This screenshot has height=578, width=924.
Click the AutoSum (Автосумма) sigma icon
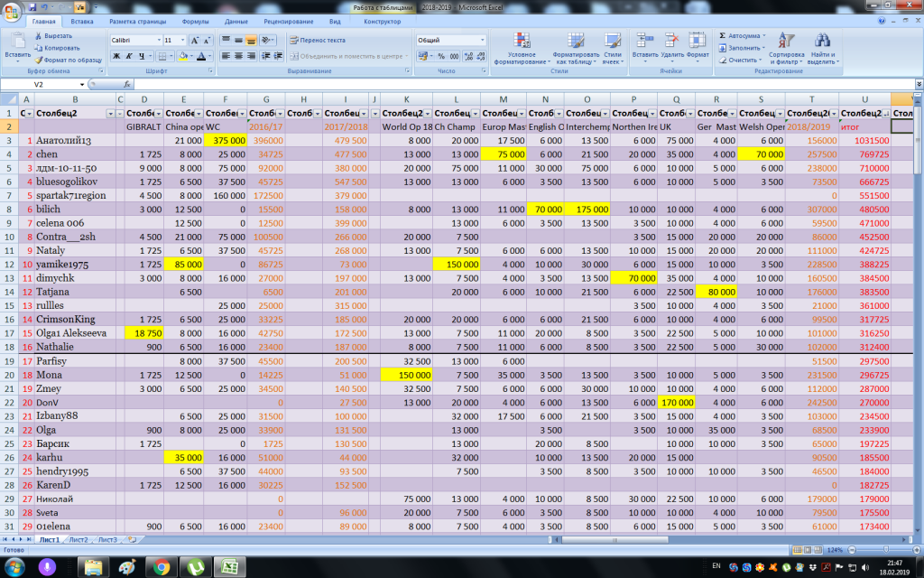(x=724, y=36)
